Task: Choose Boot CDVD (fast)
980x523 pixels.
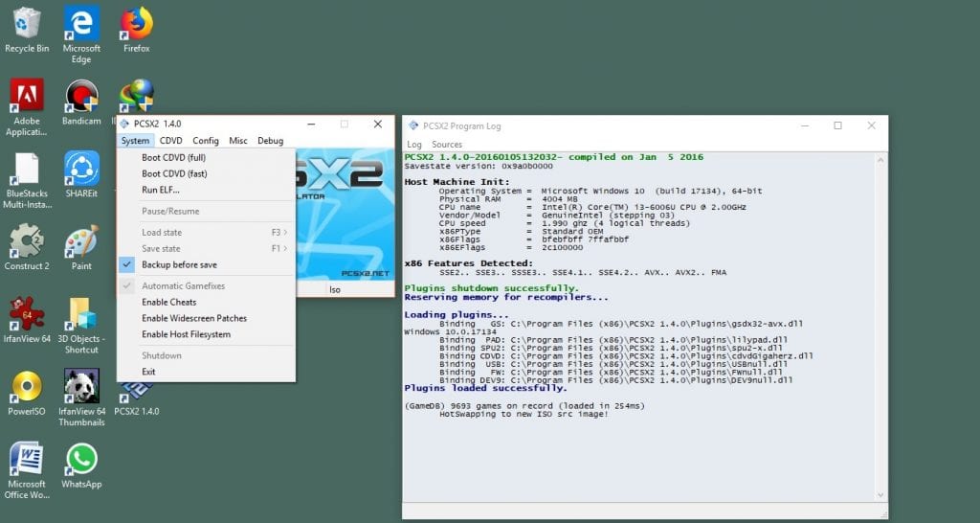Action: 206,174
